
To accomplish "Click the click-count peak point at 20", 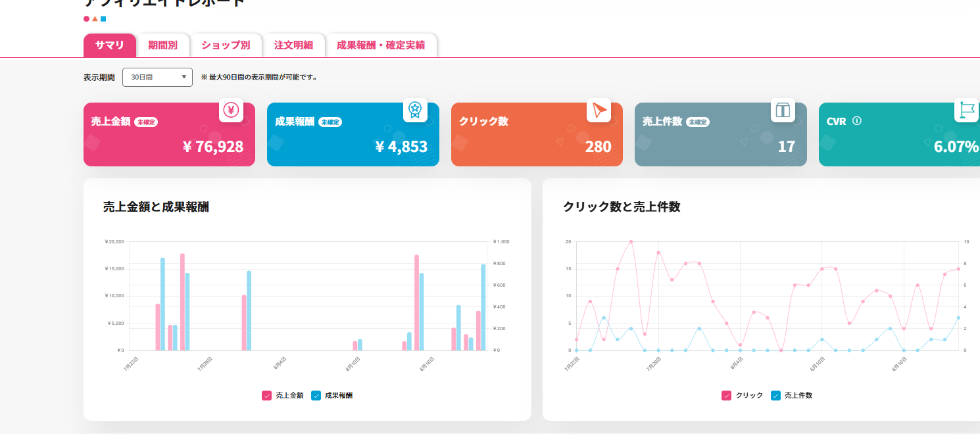I will pos(631,241).
